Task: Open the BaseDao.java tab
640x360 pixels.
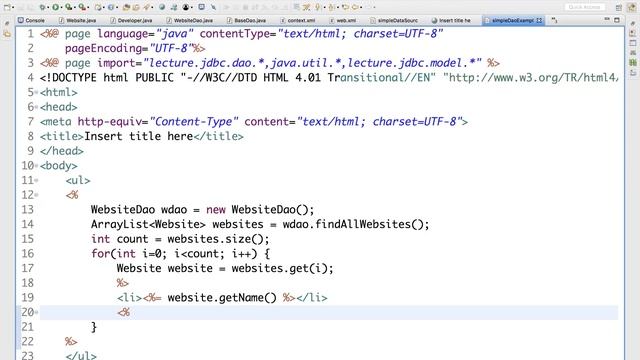Action: [247, 20]
